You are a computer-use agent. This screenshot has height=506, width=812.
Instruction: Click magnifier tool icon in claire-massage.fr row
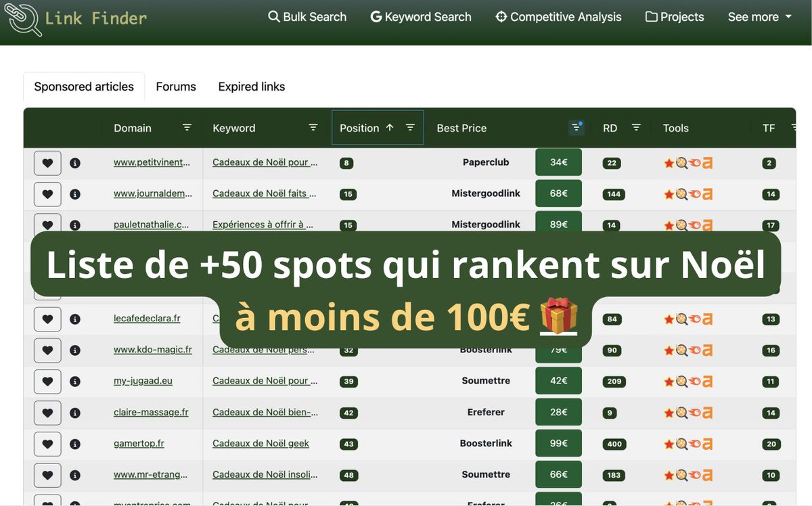(681, 413)
